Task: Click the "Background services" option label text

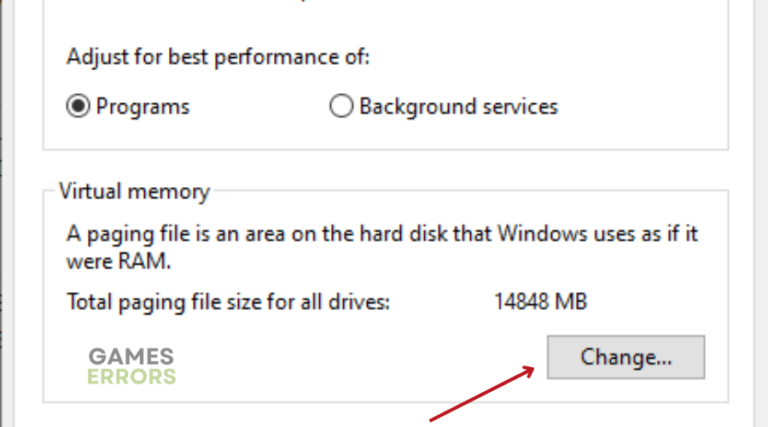Action: coord(458,106)
